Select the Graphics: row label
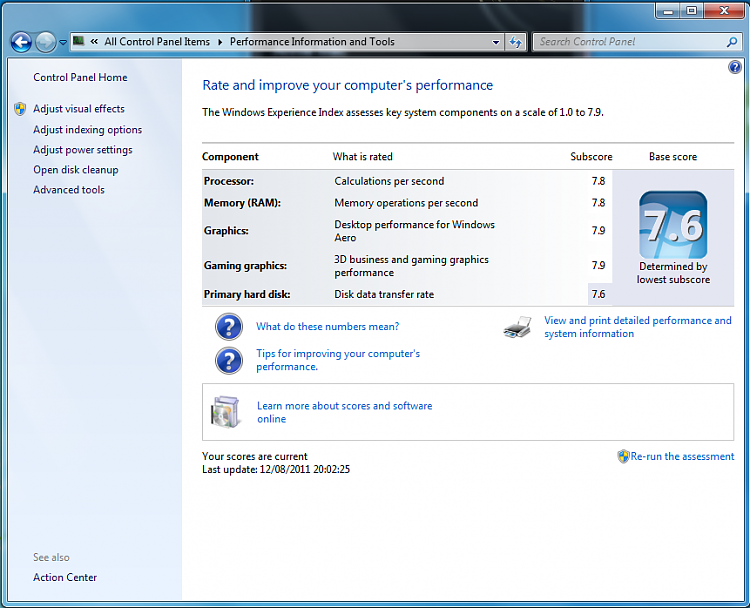Viewport: 750px width, 608px height. [226, 231]
